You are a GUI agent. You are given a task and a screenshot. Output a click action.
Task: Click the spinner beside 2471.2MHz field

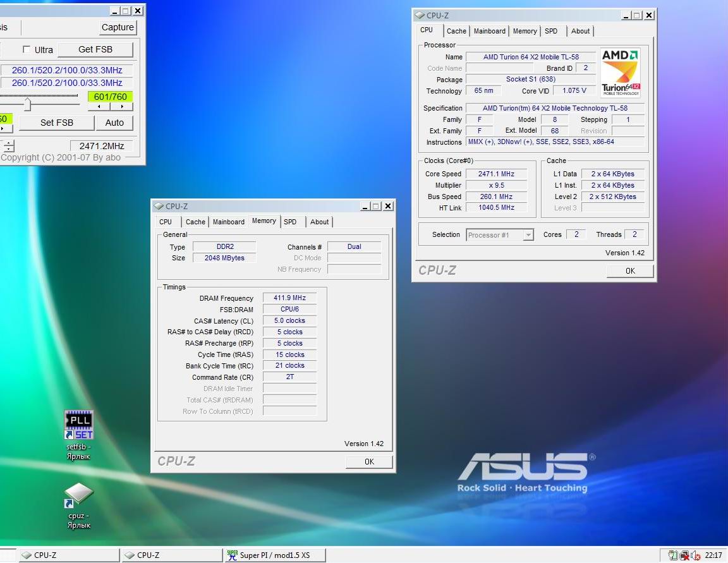[9, 146]
